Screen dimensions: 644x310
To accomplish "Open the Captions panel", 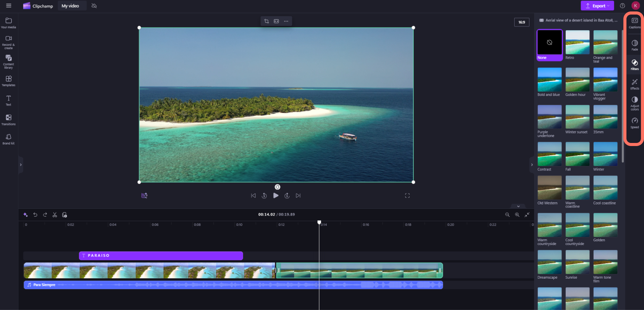I will click(634, 23).
